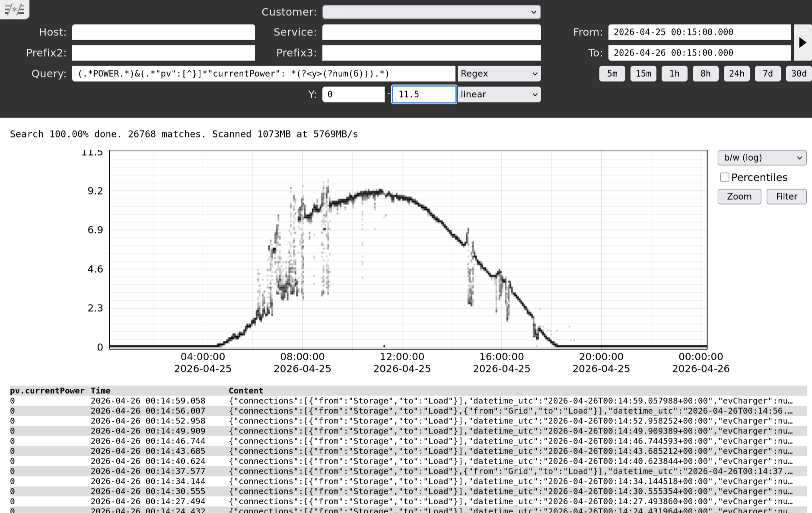
Task: Select the 15m time range button
Action: point(643,74)
